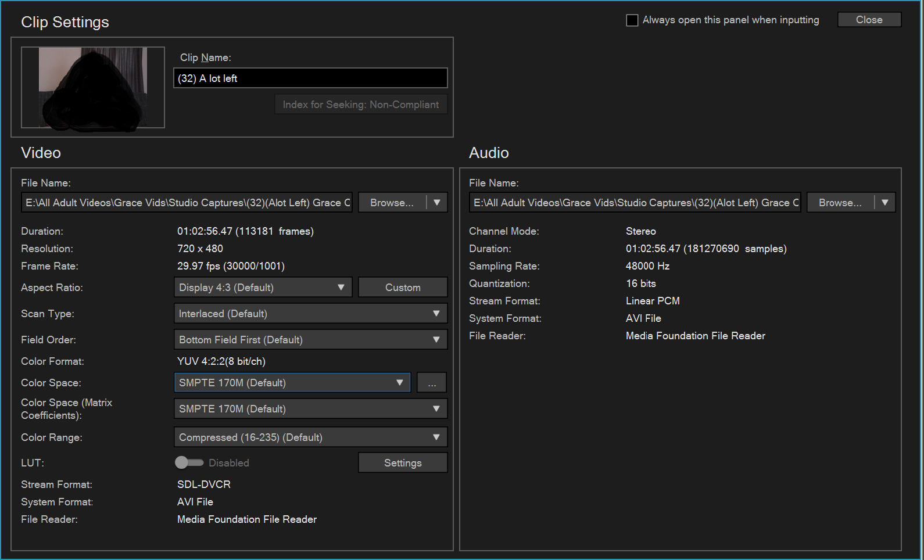Click the Custom aspect ratio button
The image size is (924, 560).
[403, 288]
